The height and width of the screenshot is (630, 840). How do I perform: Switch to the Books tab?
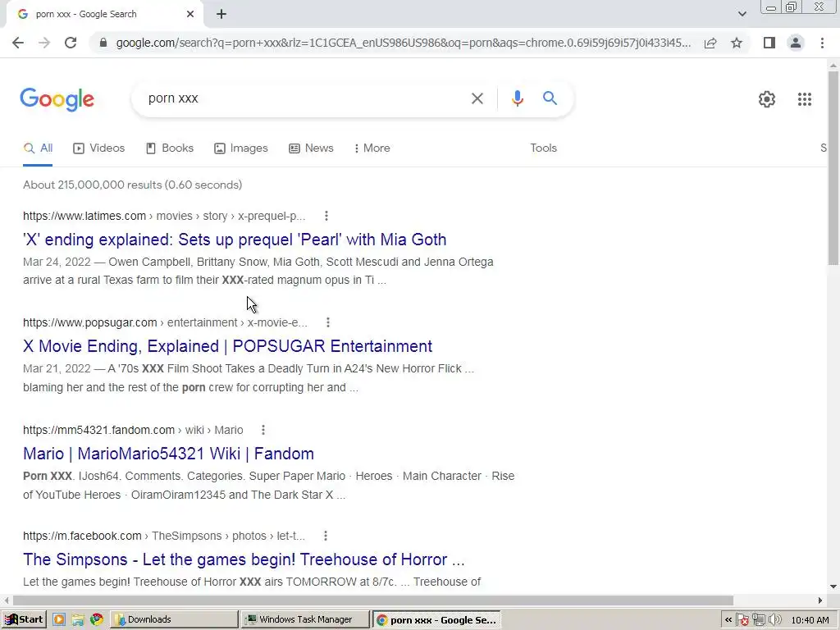click(x=170, y=148)
